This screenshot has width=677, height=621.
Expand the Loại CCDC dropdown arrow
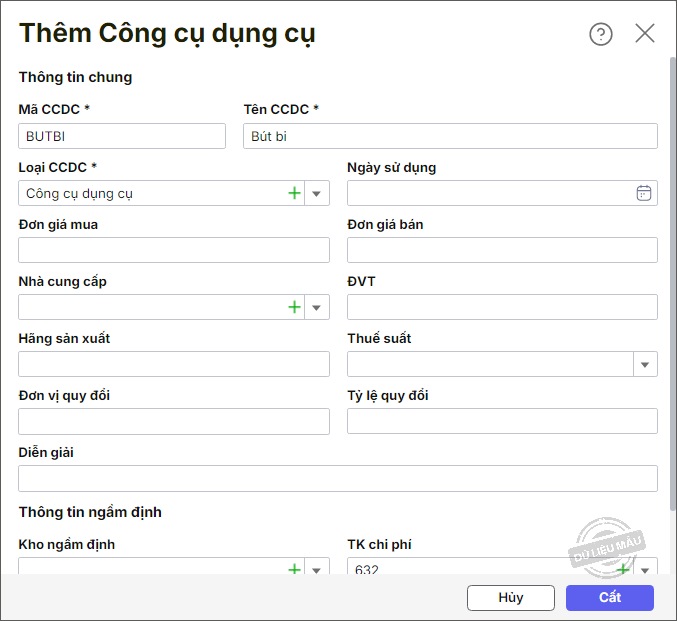coord(317,193)
